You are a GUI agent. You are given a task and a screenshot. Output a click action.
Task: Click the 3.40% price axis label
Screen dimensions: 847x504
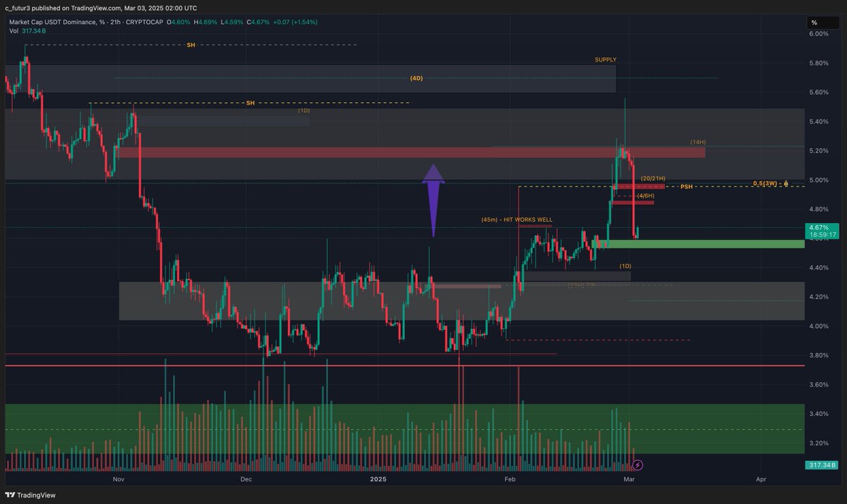coord(819,414)
